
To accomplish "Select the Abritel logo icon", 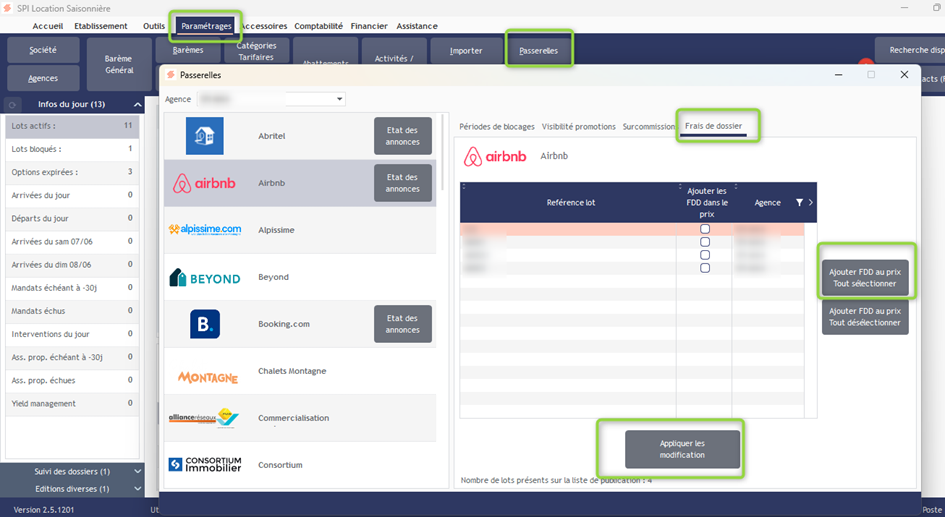I will pyautogui.click(x=204, y=136).
